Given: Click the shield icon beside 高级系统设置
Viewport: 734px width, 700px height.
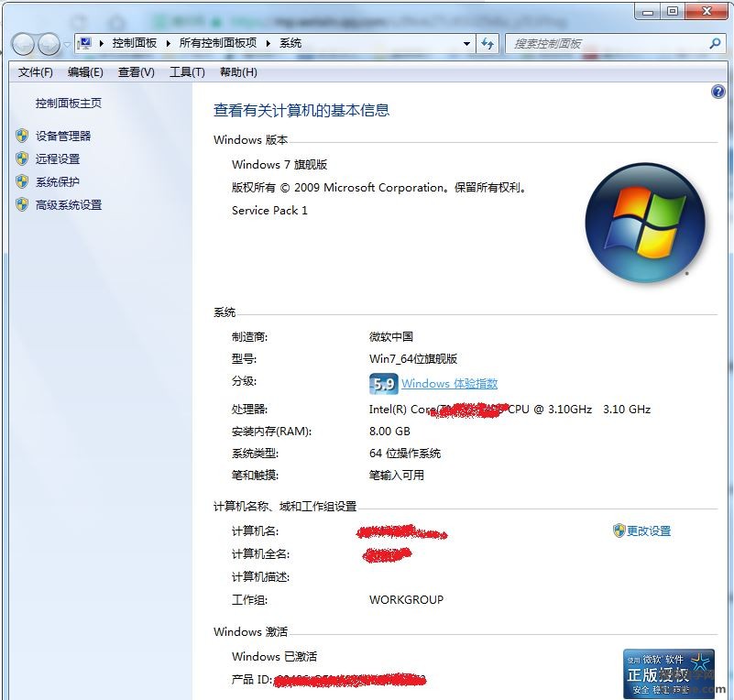Looking at the screenshot, I should (22, 204).
